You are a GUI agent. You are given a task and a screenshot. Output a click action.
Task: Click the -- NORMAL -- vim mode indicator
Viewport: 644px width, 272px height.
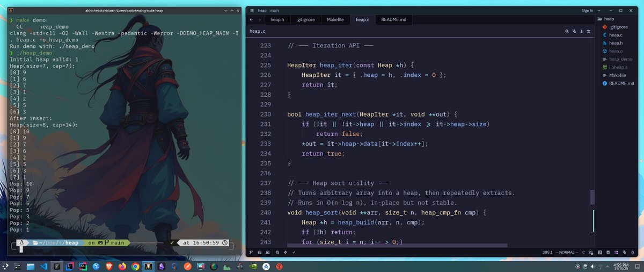coord(566,252)
